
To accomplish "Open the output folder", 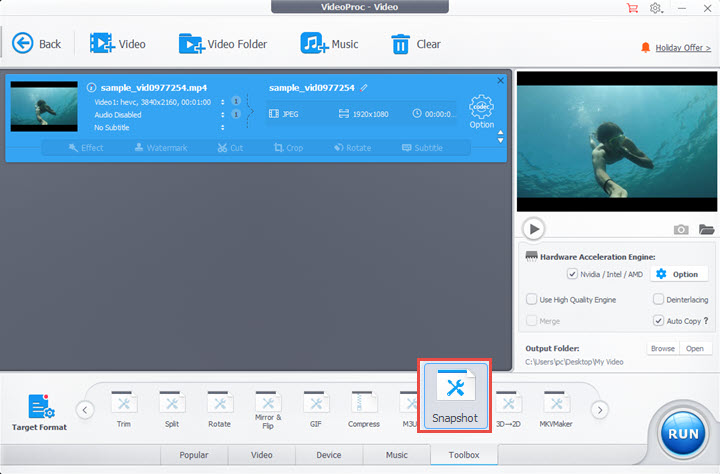I will tap(695, 349).
